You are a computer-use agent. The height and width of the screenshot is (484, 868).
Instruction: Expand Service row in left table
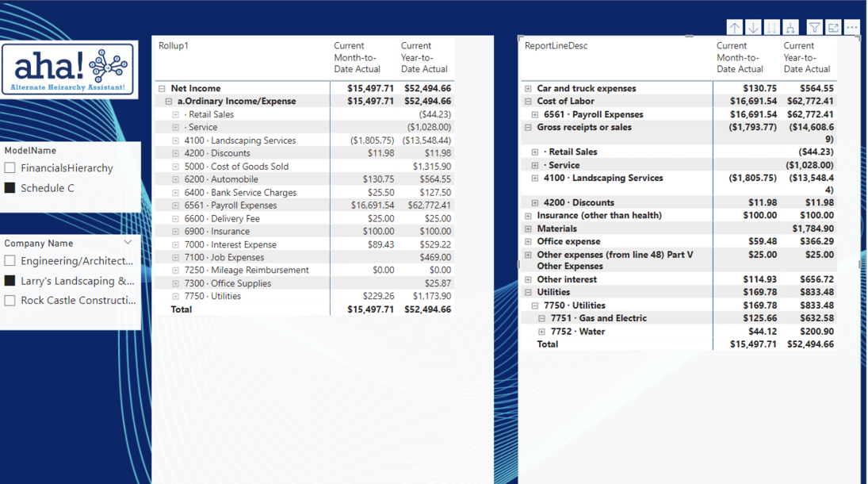point(175,128)
